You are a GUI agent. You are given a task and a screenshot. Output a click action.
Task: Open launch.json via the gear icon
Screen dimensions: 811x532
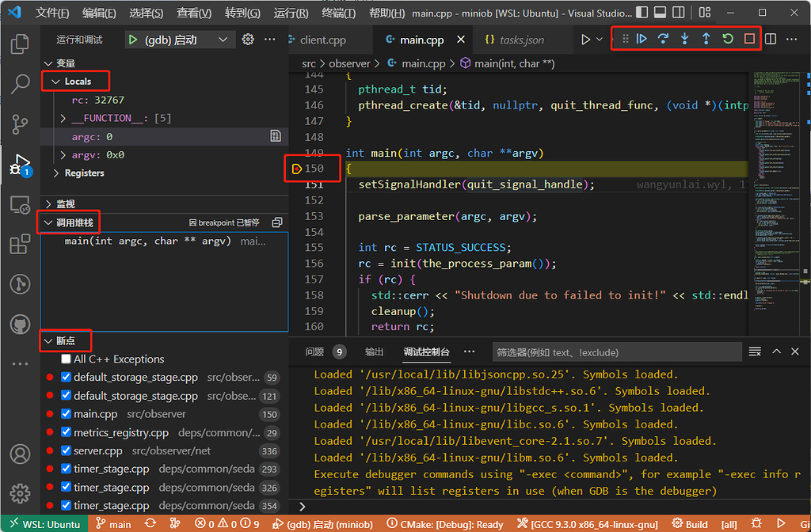point(248,40)
